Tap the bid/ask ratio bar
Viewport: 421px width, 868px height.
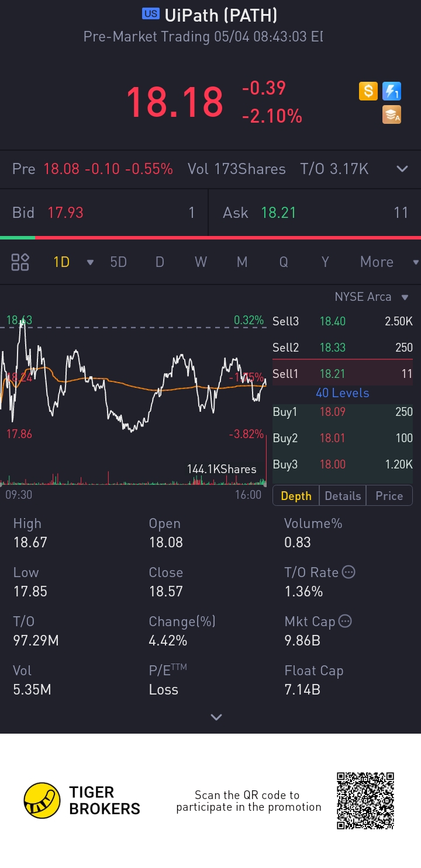click(210, 238)
